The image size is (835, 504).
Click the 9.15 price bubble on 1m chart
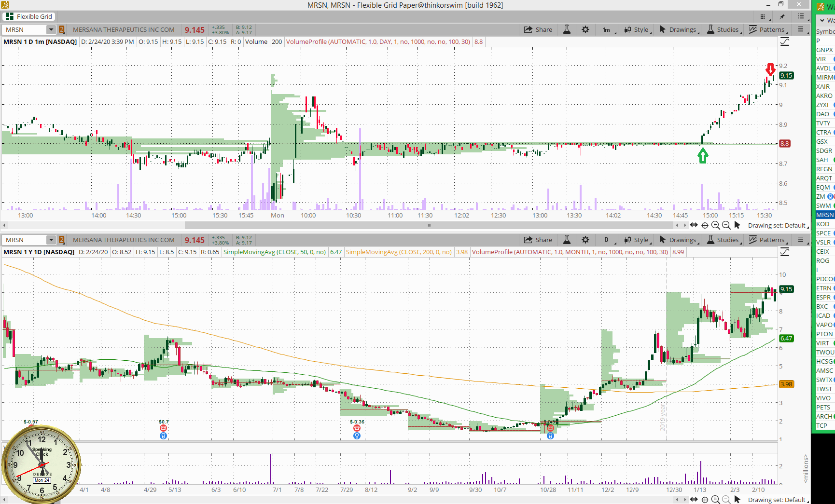click(x=786, y=75)
